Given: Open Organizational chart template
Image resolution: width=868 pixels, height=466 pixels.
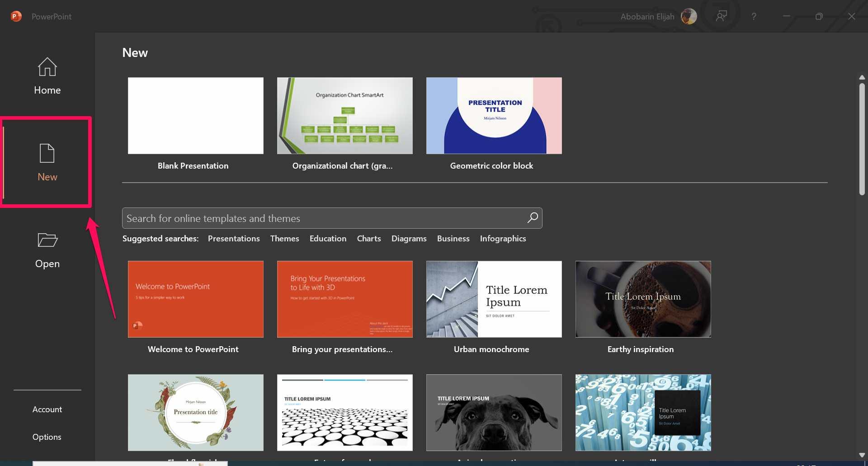Looking at the screenshot, I should click(x=344, y=116).
